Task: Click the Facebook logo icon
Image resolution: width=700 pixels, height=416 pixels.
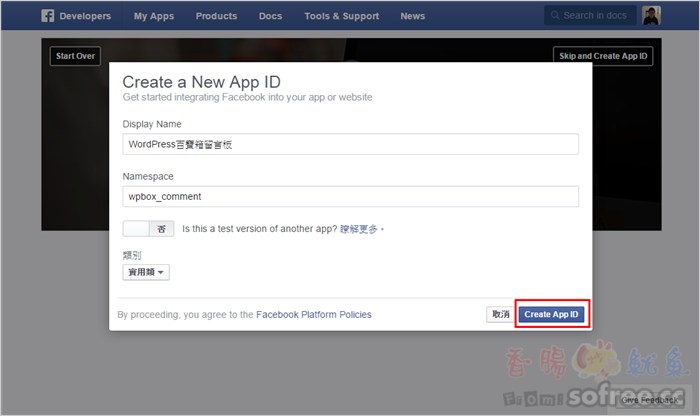Action: click(x=47, y=16)
